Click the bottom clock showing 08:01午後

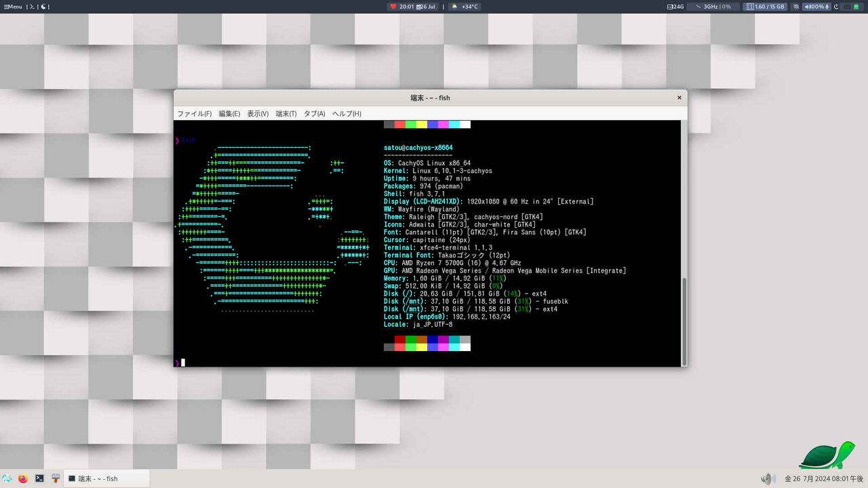824,479
